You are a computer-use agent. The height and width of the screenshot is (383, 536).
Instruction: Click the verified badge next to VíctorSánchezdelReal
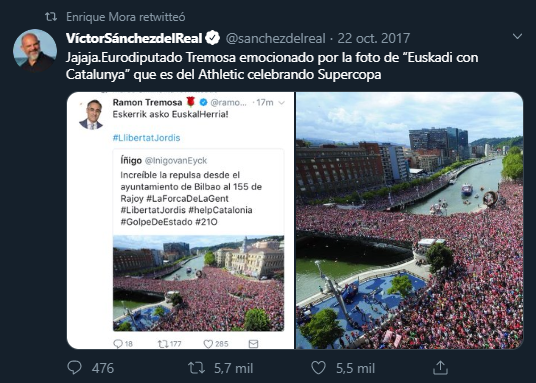coord(212,38)
